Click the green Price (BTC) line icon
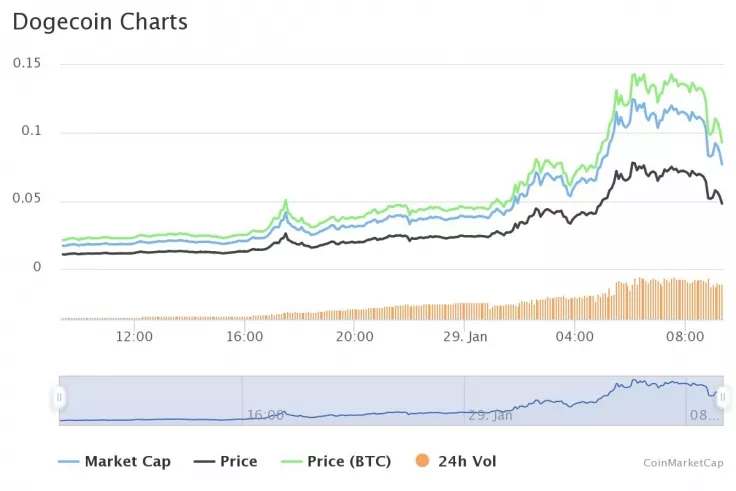This screenshot has height=491, width=736. pyautogui.click(x=291, y=462)
